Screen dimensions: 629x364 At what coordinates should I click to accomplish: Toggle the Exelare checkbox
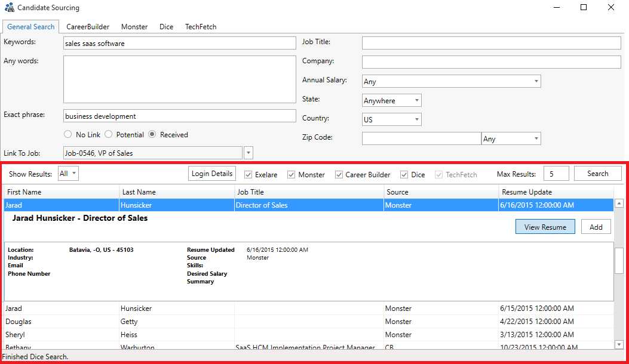pos(248,174)
